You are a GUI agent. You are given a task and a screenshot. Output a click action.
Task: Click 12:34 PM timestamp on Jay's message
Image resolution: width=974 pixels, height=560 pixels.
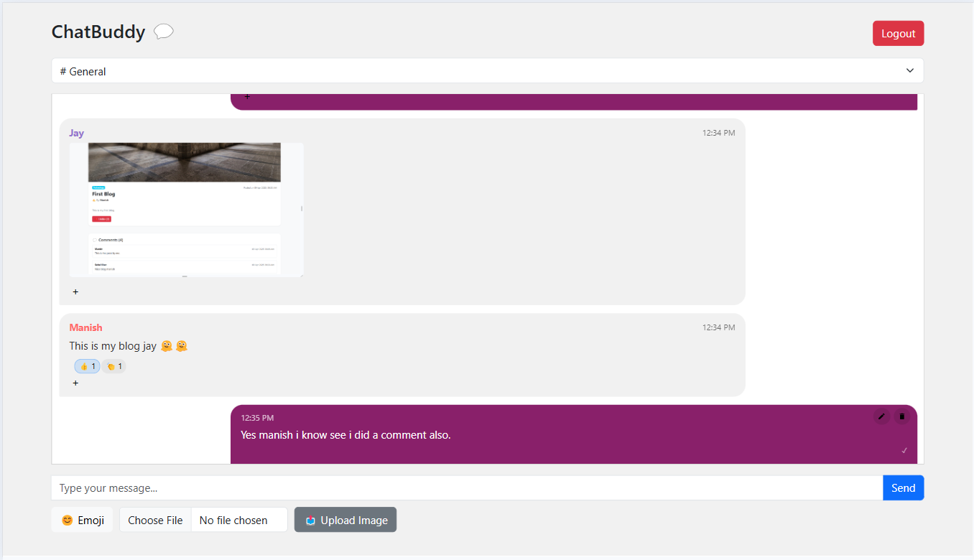point(719,133)
